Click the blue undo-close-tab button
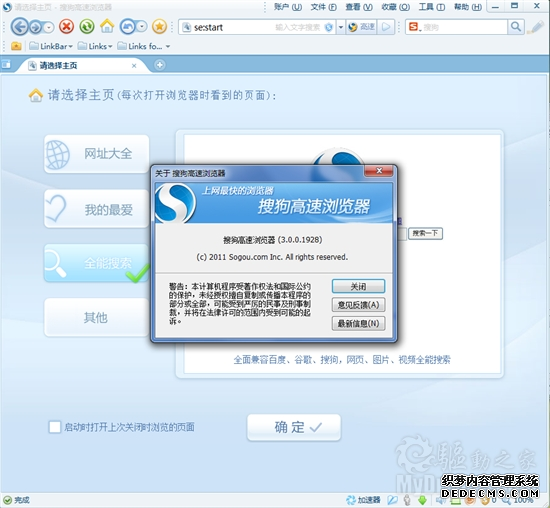 pyautogui.click(x=128, y=27)
